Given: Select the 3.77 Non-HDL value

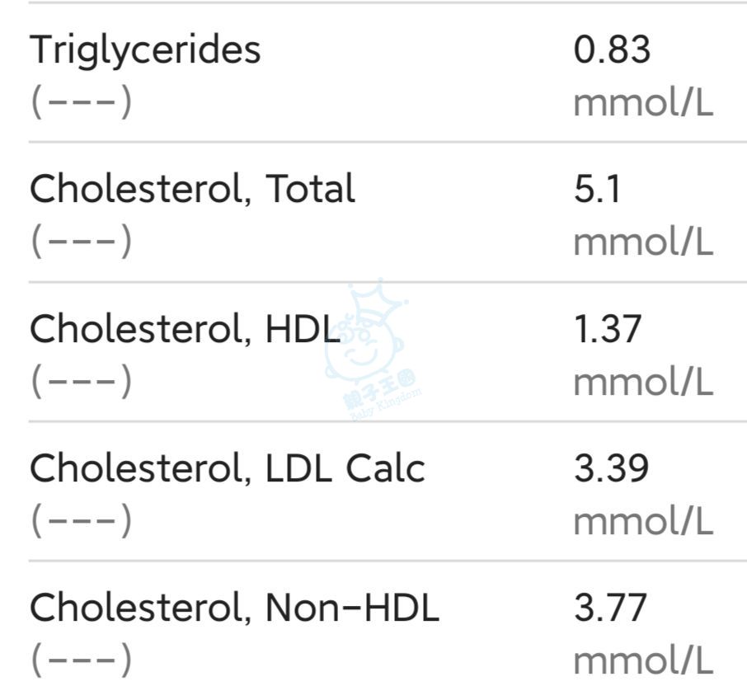Looking at the screenshot, I should point(610,608).
